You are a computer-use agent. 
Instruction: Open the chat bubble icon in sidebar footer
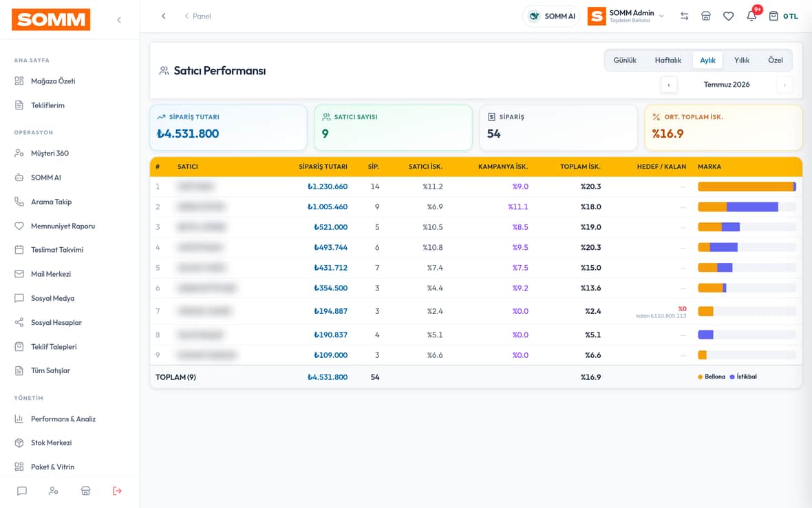tap(22, 491)
